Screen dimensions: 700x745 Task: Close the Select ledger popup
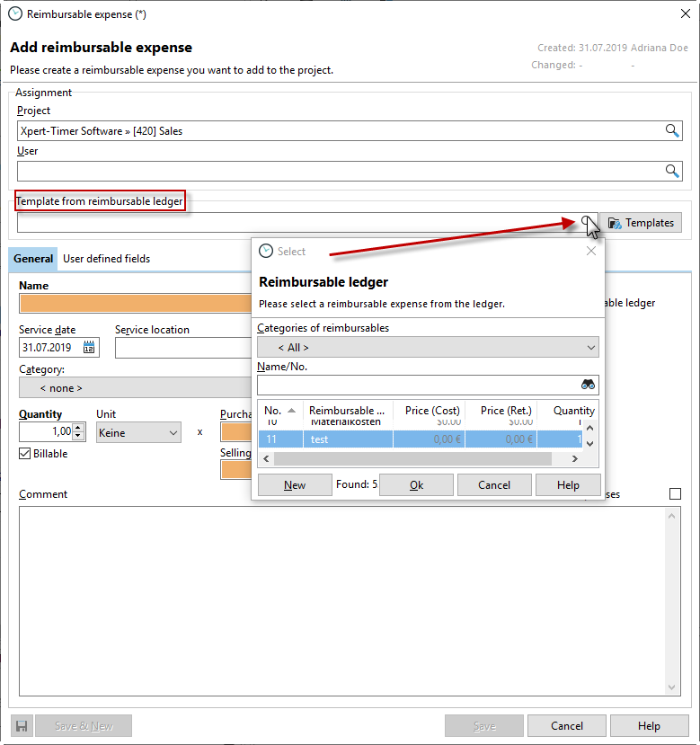(591, 252)
